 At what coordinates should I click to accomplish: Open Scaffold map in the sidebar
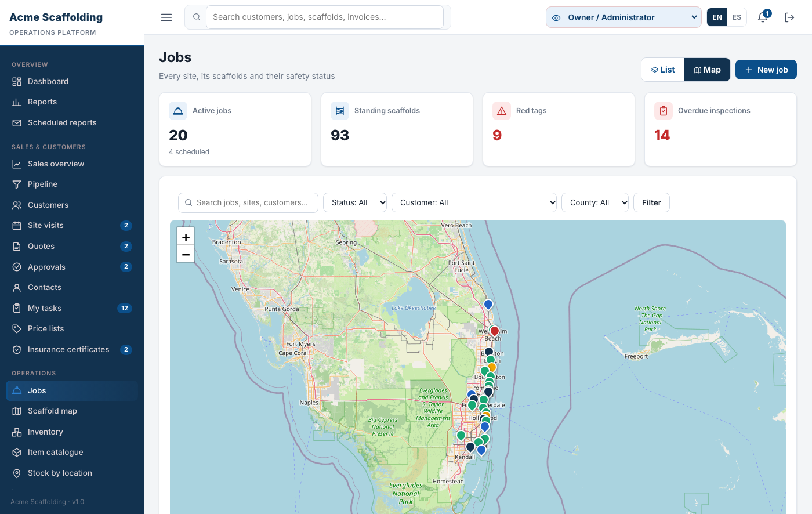[x=72, y=411]
